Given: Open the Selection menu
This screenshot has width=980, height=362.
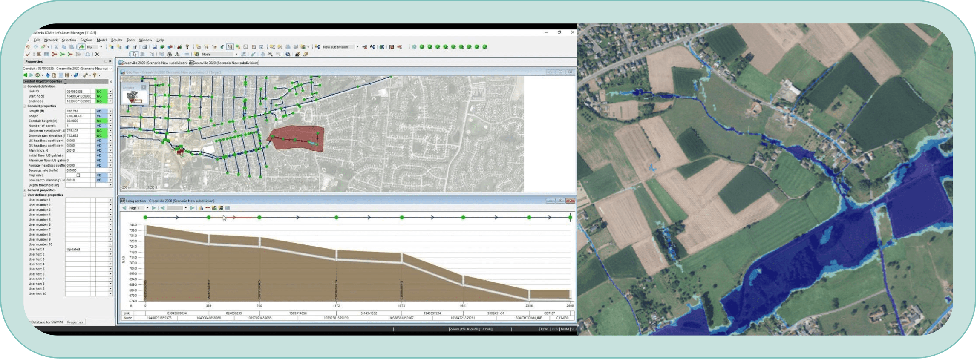Looking at the screenshot, I should pos(69,40).
